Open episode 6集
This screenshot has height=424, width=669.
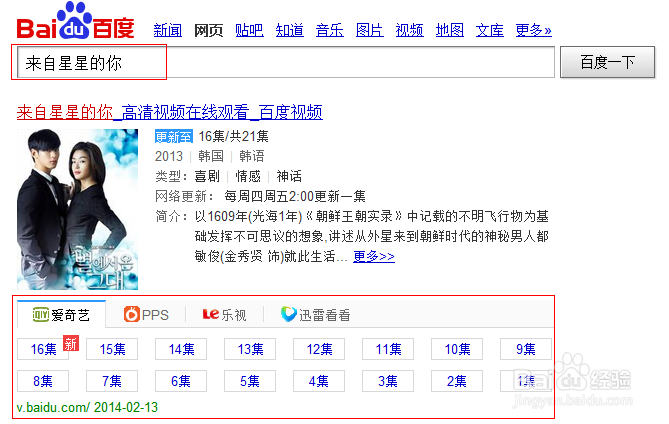click(181, 381)
